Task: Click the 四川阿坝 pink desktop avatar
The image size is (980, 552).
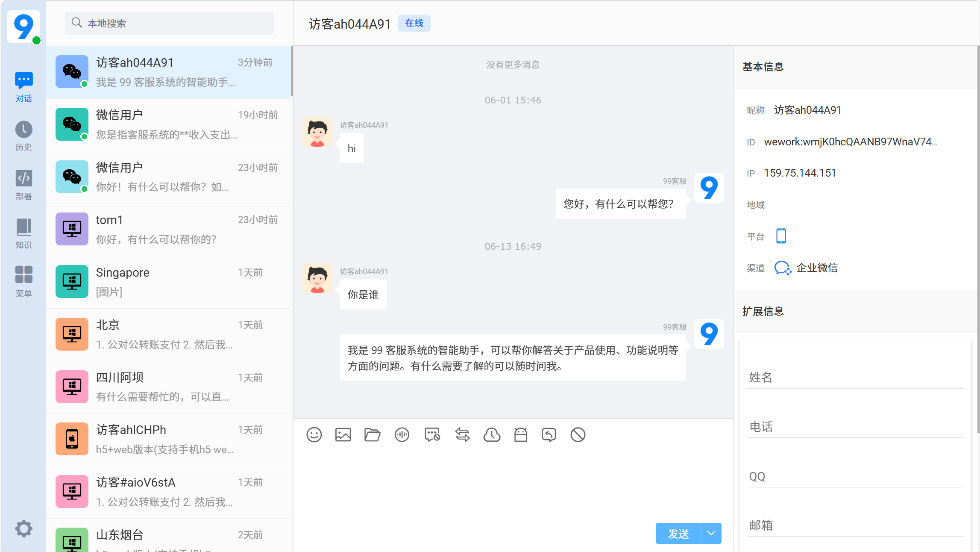Action: (72, 387)
